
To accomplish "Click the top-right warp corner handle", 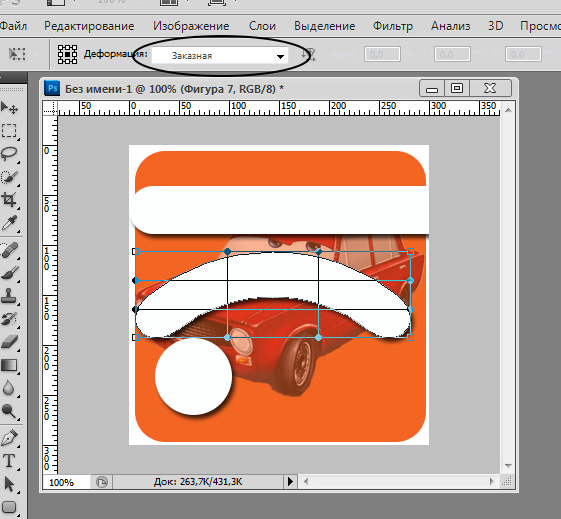I will point(410,252).
